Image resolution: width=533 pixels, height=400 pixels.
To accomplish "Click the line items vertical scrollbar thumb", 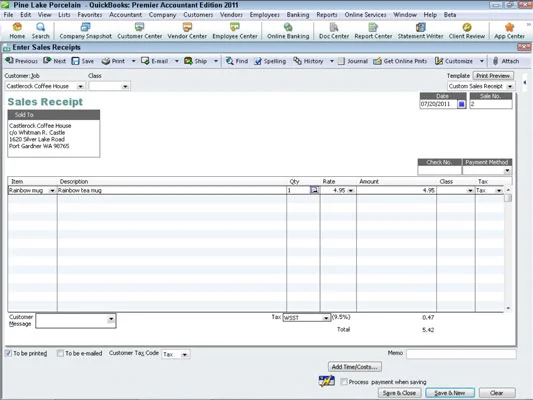I will pyautogui.click(x=508, y=198).
